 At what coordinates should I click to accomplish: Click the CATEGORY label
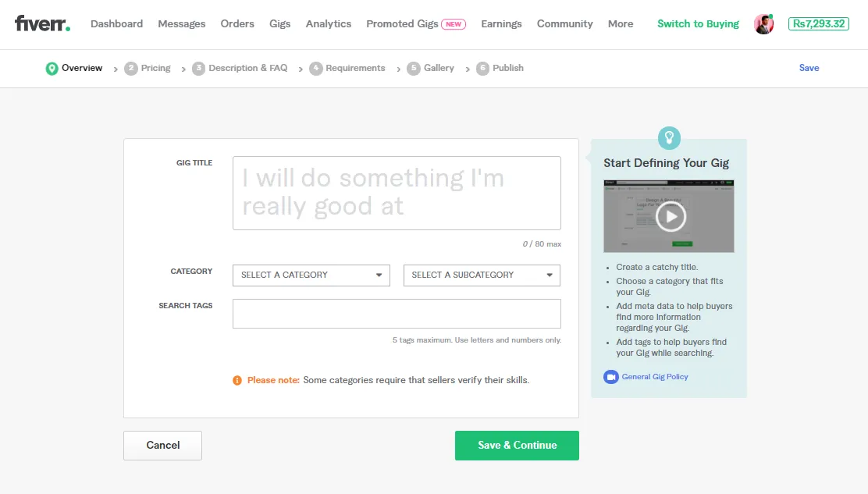tap(191, 271)
